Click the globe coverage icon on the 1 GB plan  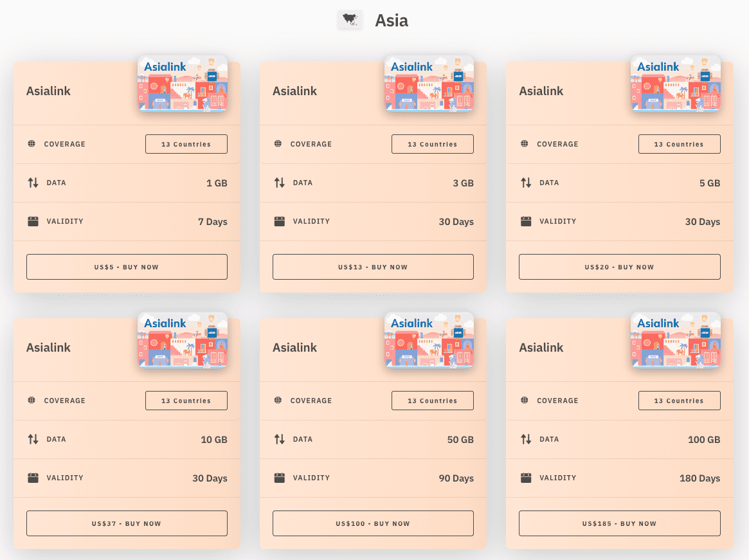coord(31,144)
